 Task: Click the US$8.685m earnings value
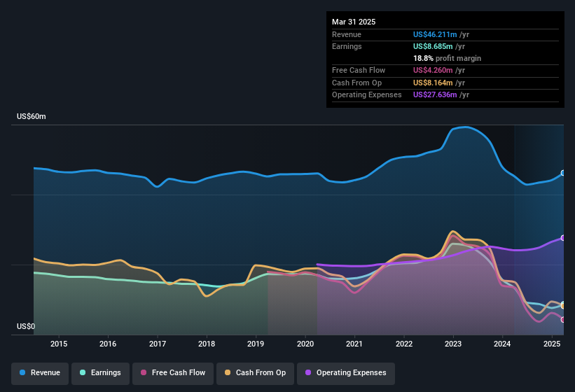coord(433,46)
